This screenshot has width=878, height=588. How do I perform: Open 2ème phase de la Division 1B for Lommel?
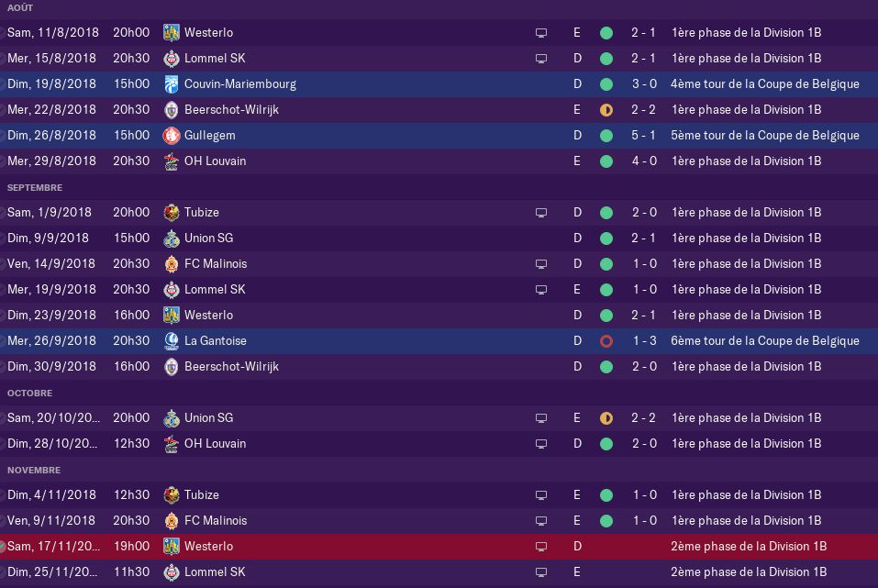click(749, 572)
